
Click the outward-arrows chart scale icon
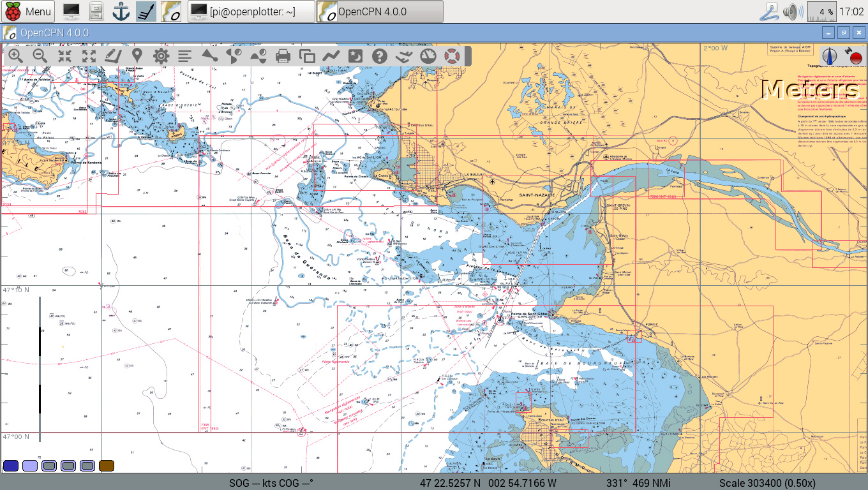[89, 56]
